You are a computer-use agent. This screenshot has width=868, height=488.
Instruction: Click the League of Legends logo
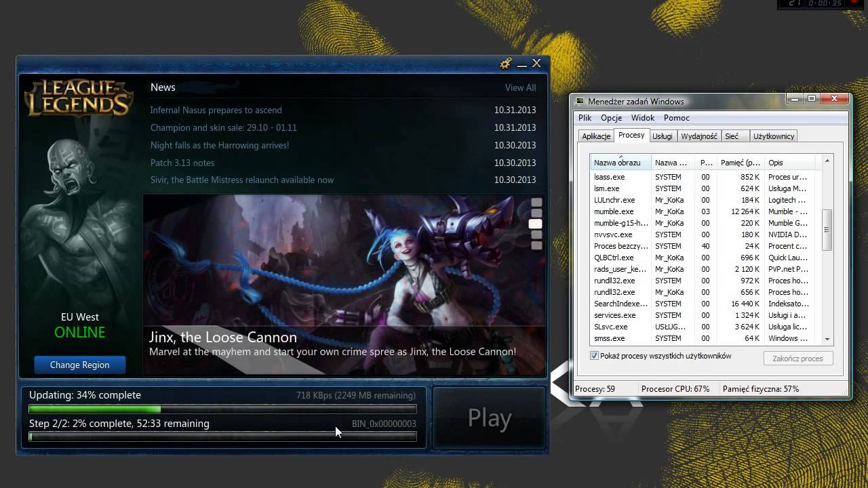[79, 97]
